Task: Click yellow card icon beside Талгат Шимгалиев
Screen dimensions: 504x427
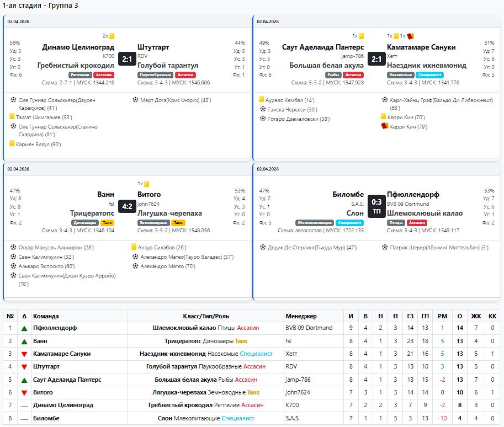Action: coord(12,116)
